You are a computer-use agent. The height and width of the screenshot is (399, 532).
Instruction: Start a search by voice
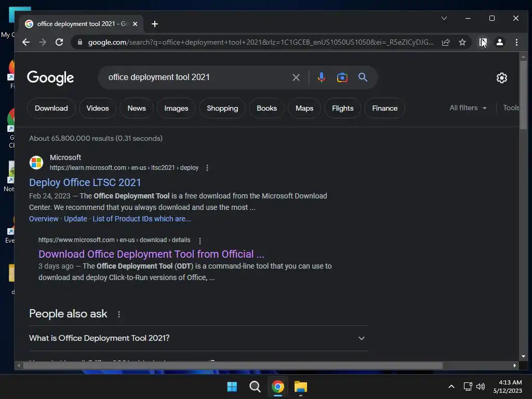click(321, 77)
